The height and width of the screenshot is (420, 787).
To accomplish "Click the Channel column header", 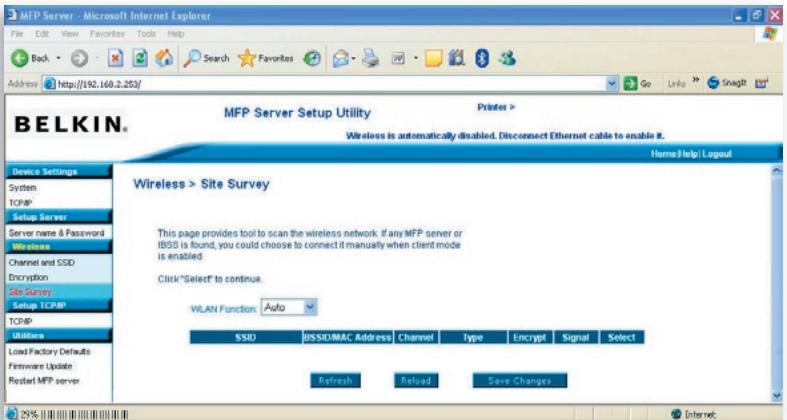I will point(416,337).
